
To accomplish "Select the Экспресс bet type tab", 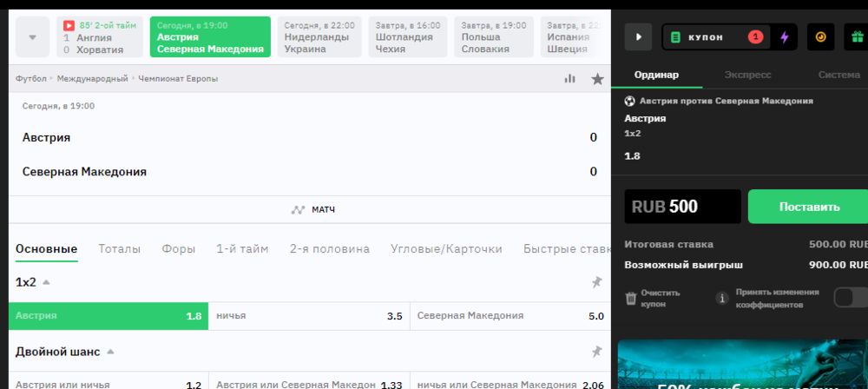I will pos(748,75).
